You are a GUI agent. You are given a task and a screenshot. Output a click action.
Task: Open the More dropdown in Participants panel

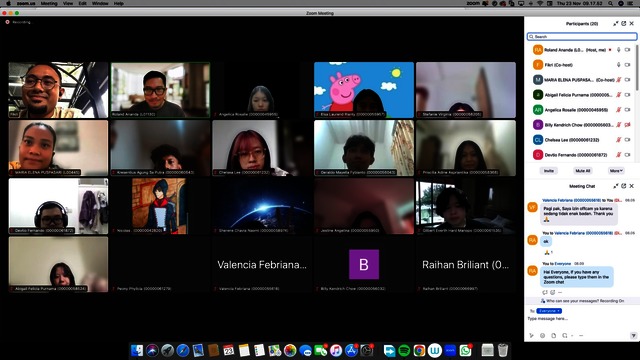click(x=616, y=171)
